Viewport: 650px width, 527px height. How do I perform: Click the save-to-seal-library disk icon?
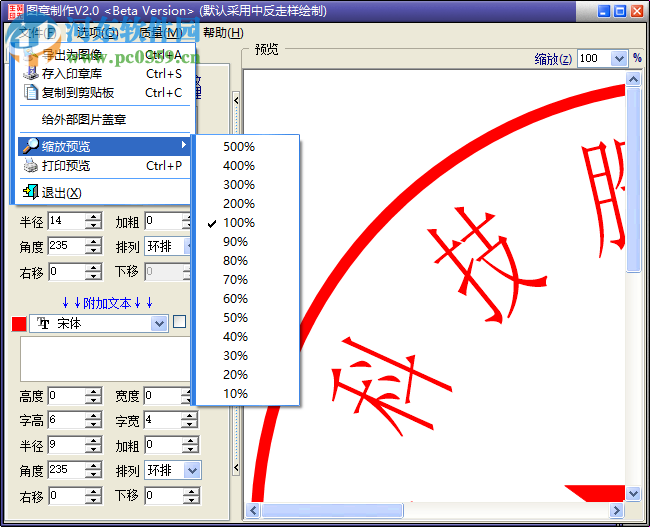[31, 73]
